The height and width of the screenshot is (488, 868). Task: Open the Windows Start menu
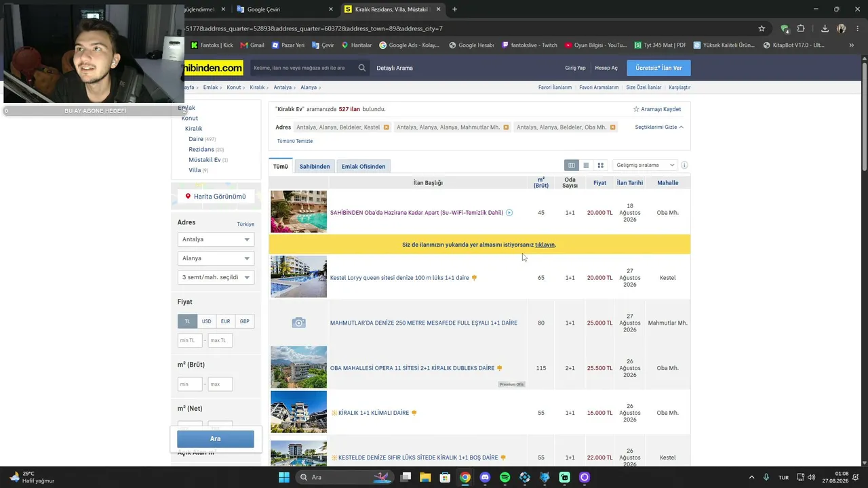coord(283,477)
